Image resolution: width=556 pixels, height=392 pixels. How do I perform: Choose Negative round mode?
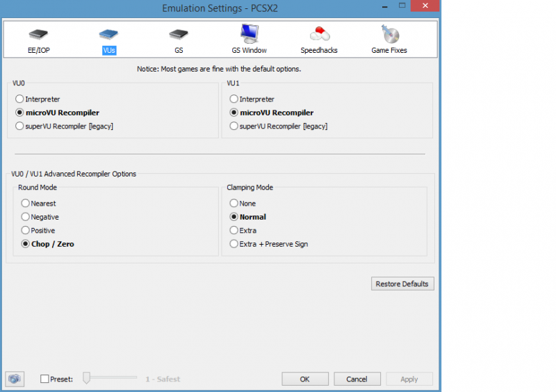pyautogui.click(x=26, y=217)
